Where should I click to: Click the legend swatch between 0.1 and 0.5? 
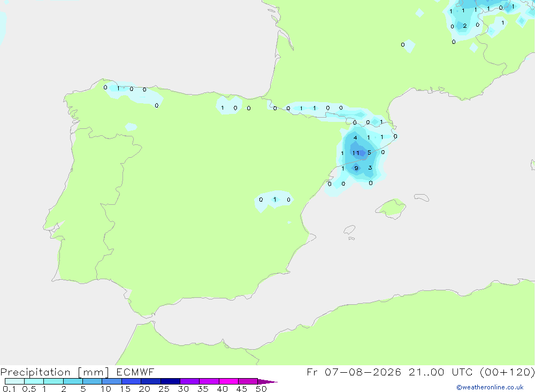click(x=14, y=381)
